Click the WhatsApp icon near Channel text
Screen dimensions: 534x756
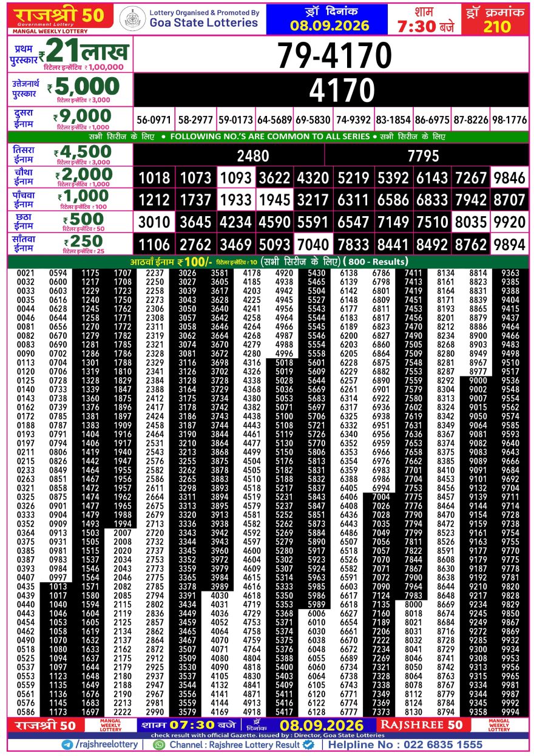tap(159, 744)
